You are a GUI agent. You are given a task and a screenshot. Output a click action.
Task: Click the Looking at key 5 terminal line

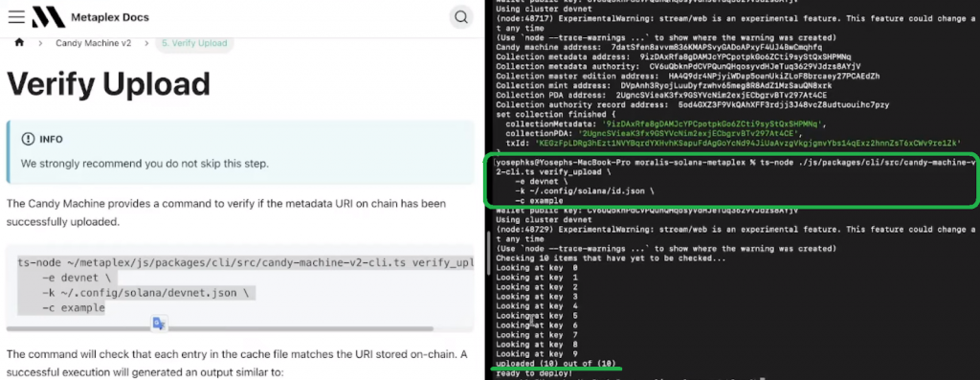(x=537, y=316)
